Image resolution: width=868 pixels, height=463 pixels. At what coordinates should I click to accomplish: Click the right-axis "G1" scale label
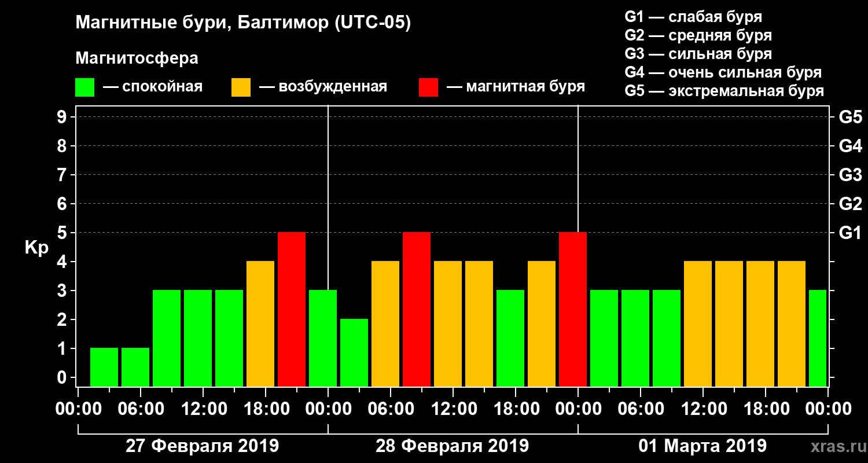[x=850, y=233]
